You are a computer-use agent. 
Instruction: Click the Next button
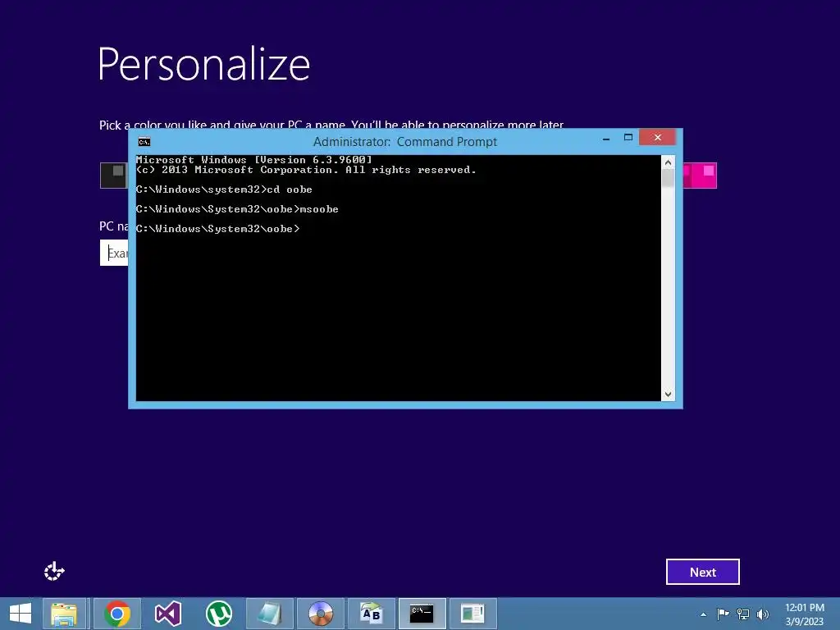pos(702,572)
